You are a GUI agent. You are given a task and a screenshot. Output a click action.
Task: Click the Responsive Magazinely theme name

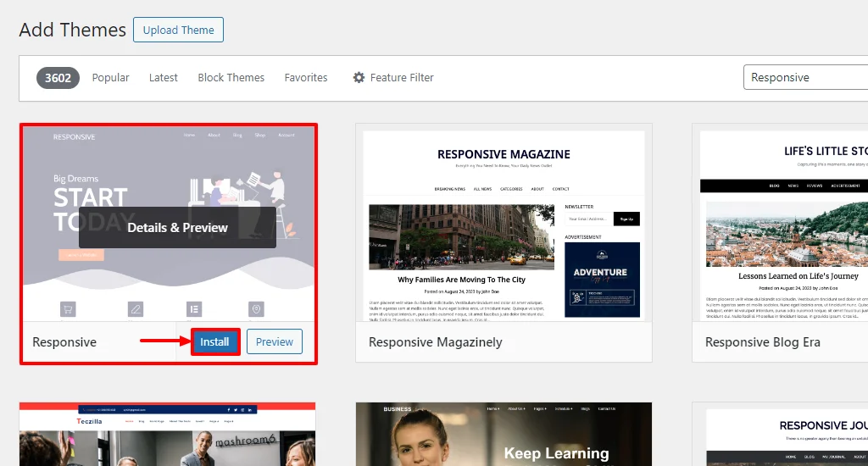click(x=436, y=342)
